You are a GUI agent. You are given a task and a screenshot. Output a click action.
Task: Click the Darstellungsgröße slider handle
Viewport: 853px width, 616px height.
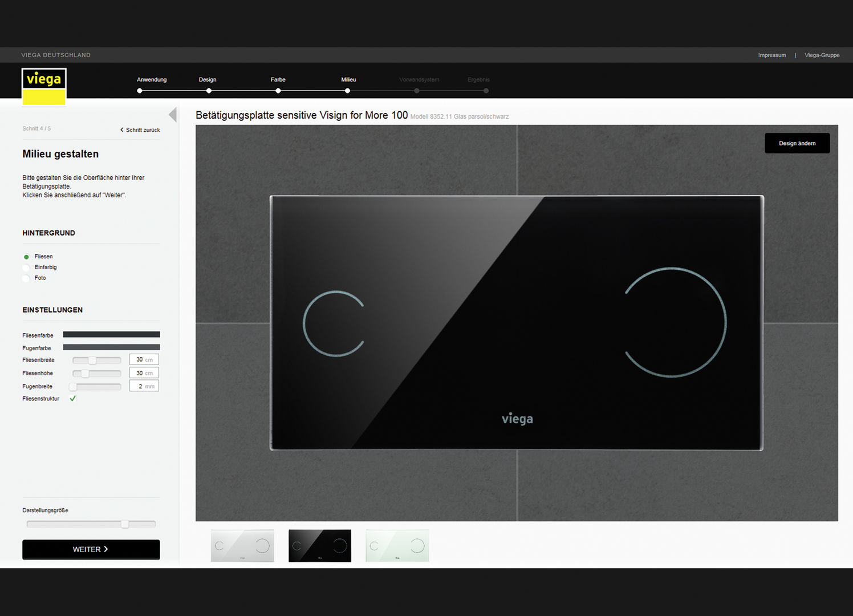pyautogui.click(x=125, y=524)
